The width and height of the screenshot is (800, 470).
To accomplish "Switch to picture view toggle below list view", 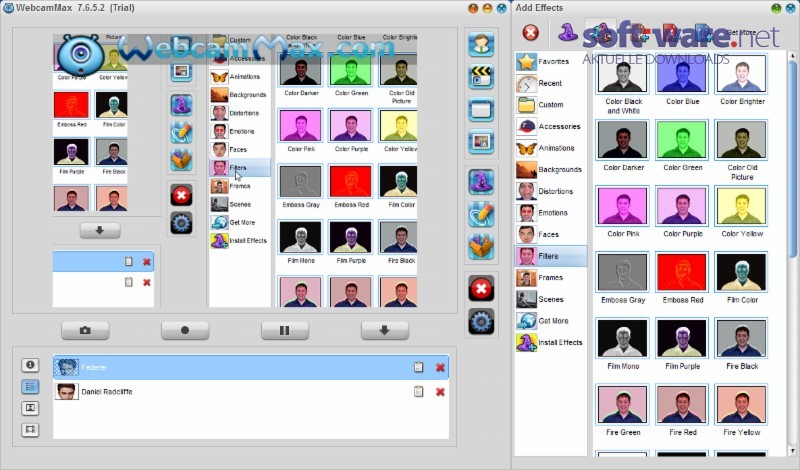I will (30, 408).
